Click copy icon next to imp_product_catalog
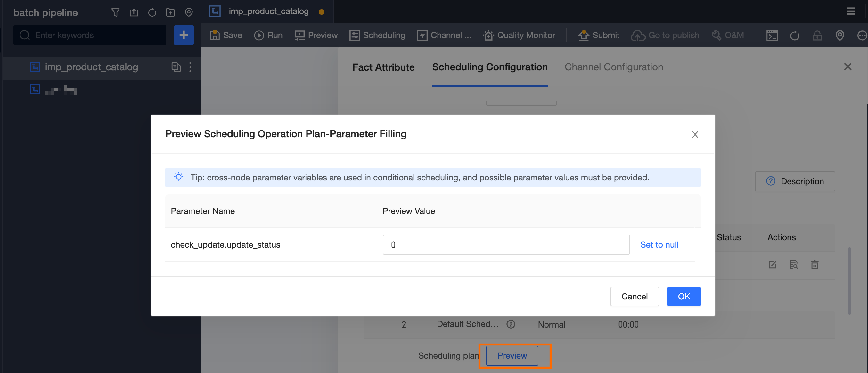Viewport: 868px width, 373px height. click(x=176, y=67)
